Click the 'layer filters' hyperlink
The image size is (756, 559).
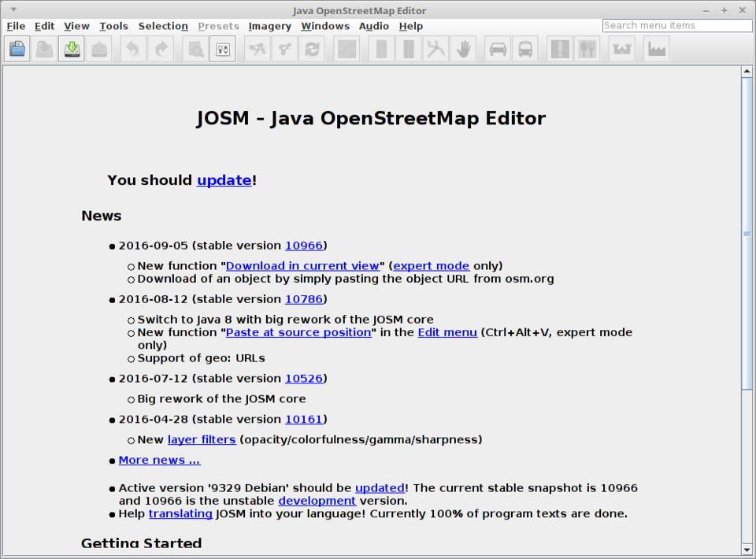tap(202, 440)
